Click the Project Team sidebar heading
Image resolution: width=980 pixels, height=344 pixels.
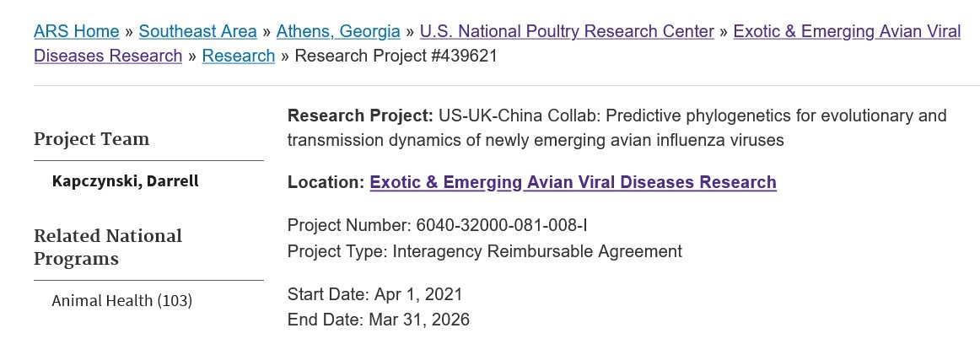point(91,138)
